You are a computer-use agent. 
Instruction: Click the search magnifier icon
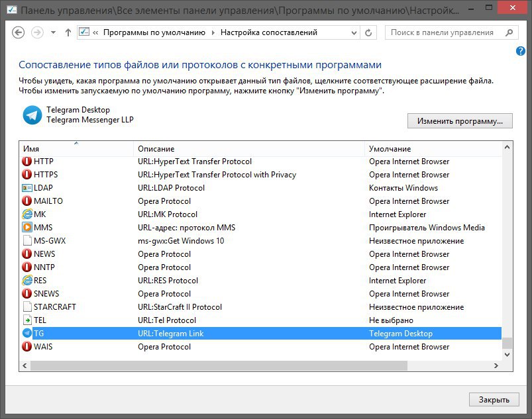pyautogui.click(x=509, y=32)
